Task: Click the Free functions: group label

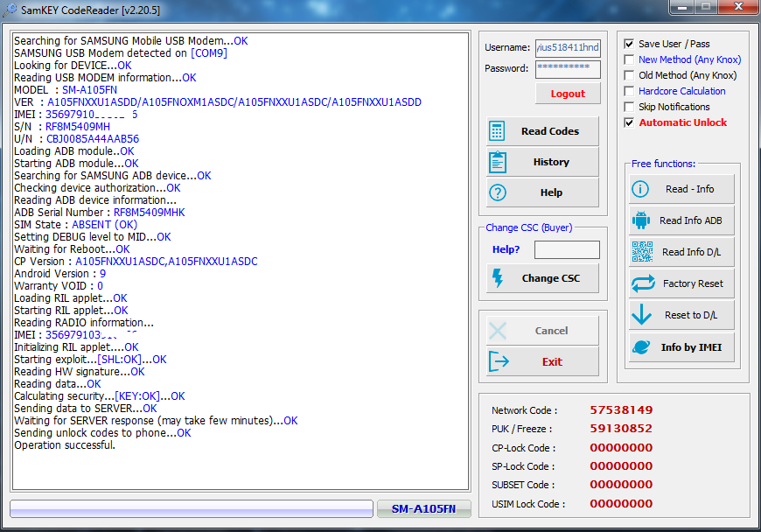Action: click(663, 164)
